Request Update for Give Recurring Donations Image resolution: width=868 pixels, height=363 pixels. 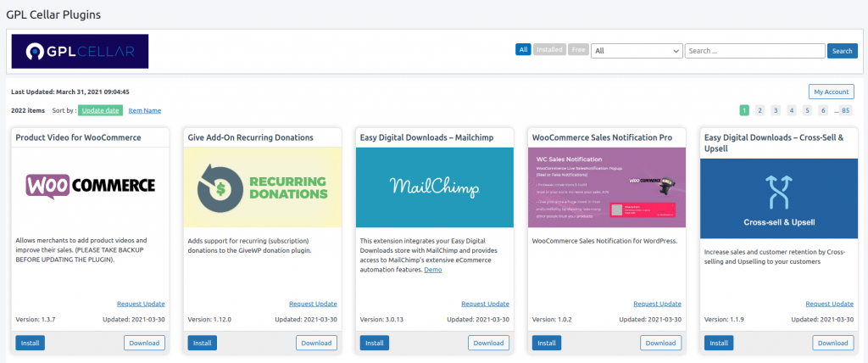pos(313,304)
